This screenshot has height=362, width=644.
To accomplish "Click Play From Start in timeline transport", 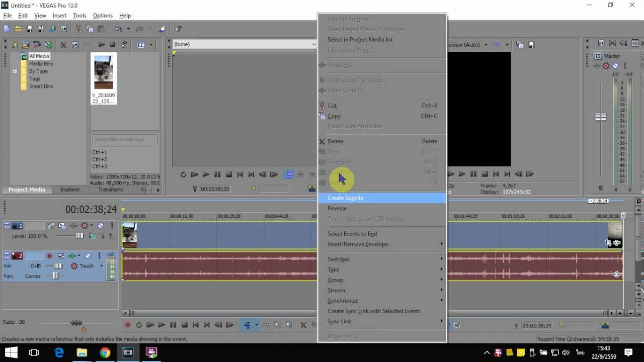I will [x=150, y=325].
